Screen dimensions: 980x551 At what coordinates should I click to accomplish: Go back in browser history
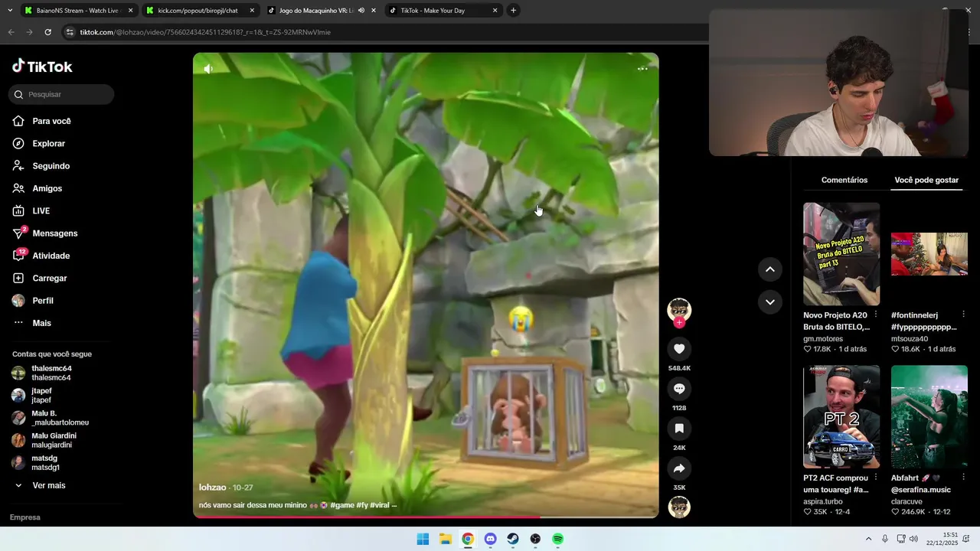tap(11, 32)
